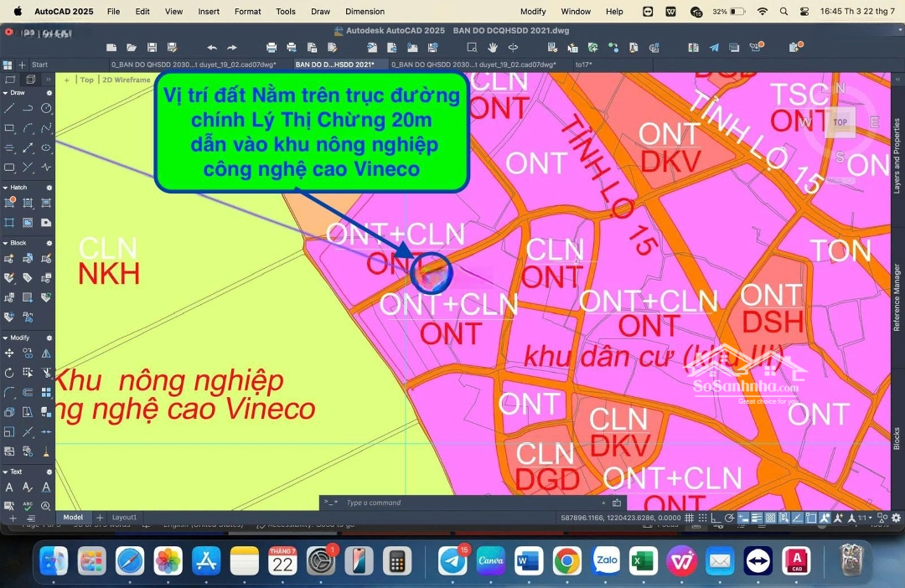This screenshot has width=905, height=588.
Task: Collapse the Hatch panel section
Action: pyautogui.click(x=6, y=188)
